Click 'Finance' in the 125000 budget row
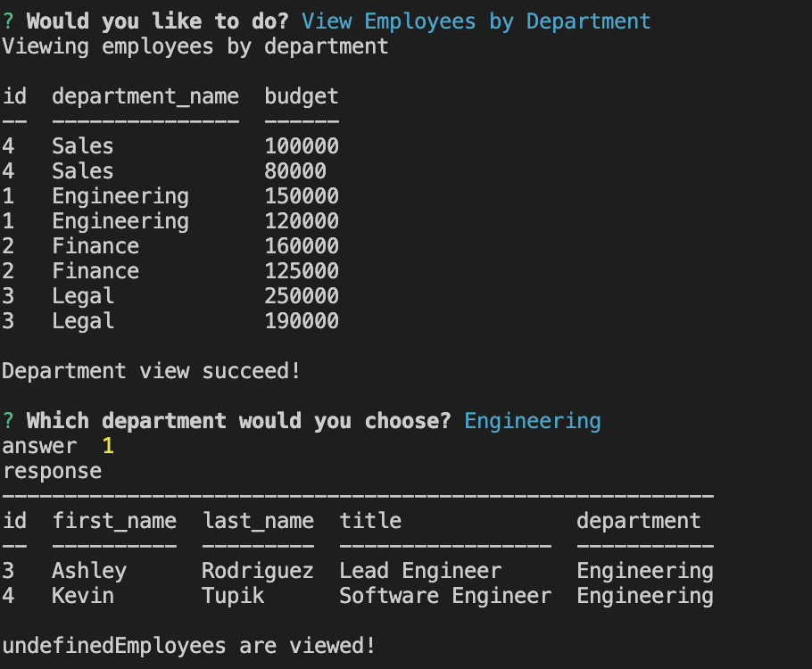This screenshot has height=669, width=812. pyautogui.click(x=95, y=271)
